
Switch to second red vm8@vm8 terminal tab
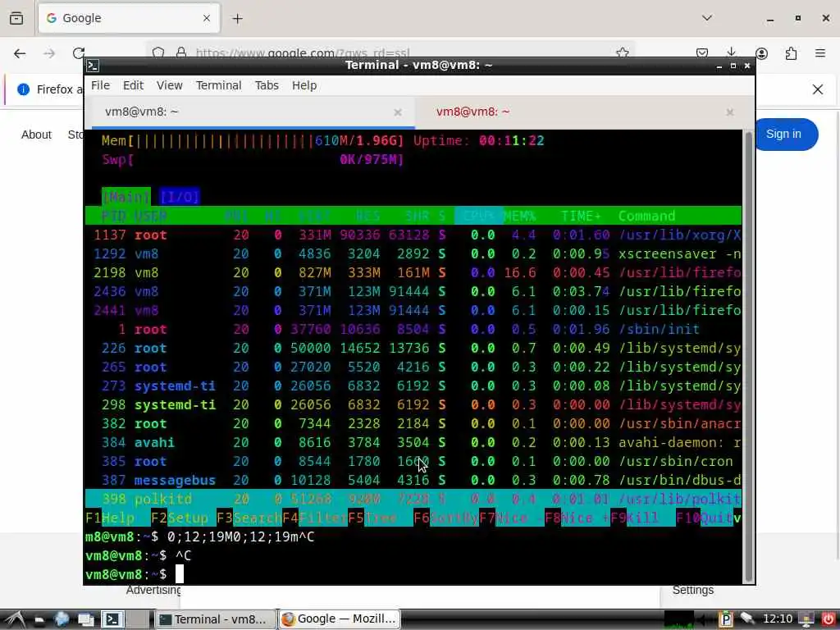click(x=580, y=112)
